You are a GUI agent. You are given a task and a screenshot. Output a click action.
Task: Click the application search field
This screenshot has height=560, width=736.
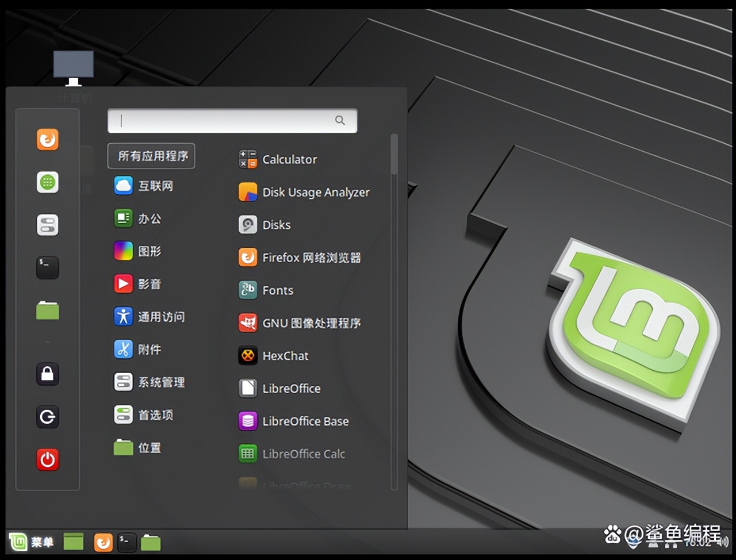pos(232,121)
